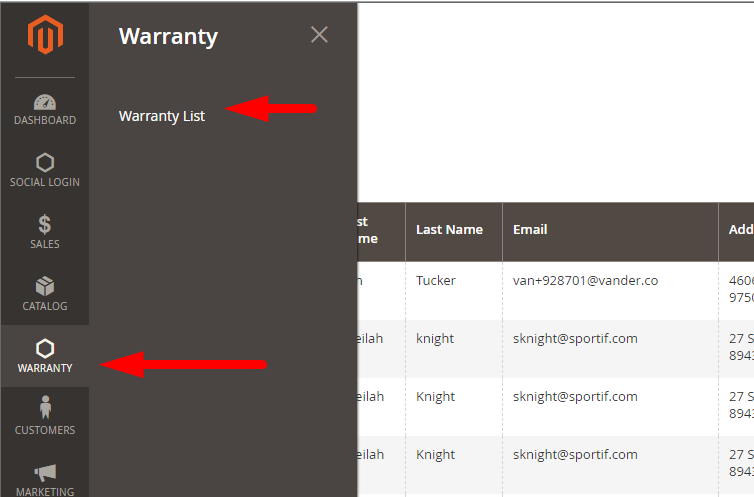Open the Customers person icon
This screenshot has height=497, width=754.
coord(45,407)
